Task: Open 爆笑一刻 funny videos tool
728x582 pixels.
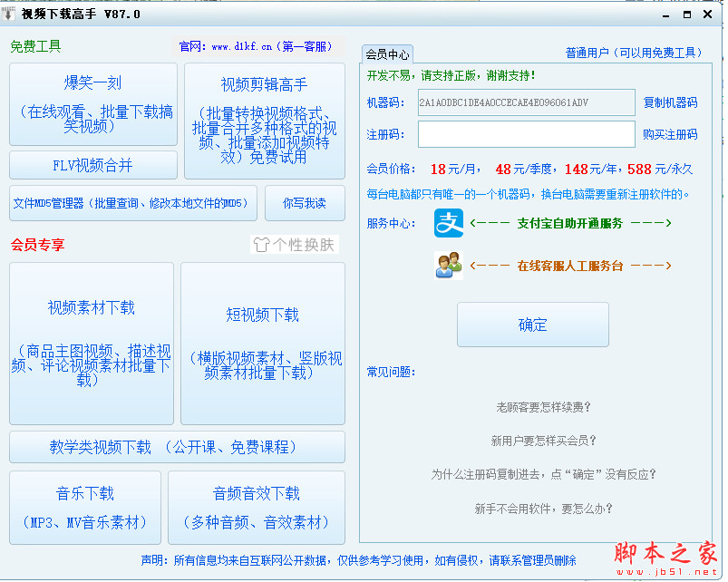Action: (x=93, y=104)
